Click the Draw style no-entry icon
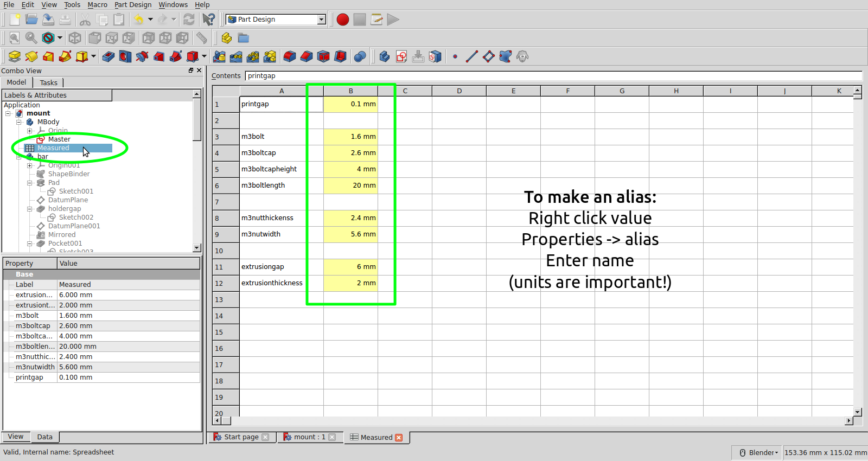The width and height of the screenshot is (868, 461). tap(48, 38)
